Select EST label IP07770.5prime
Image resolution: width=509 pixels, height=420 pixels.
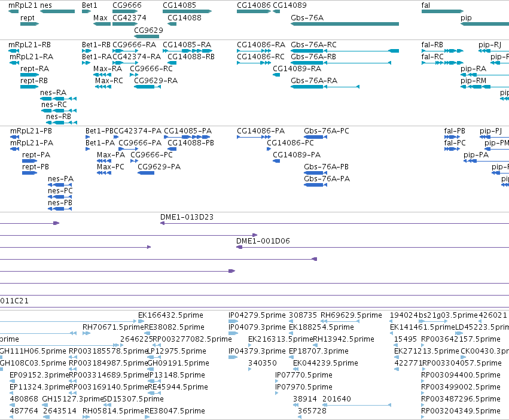pos(304,375)
